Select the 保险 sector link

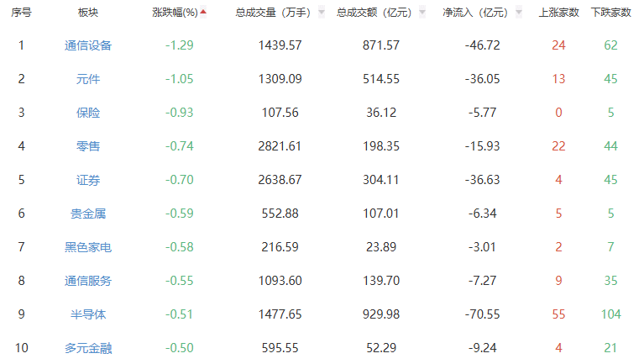click(x=87, y=113)
